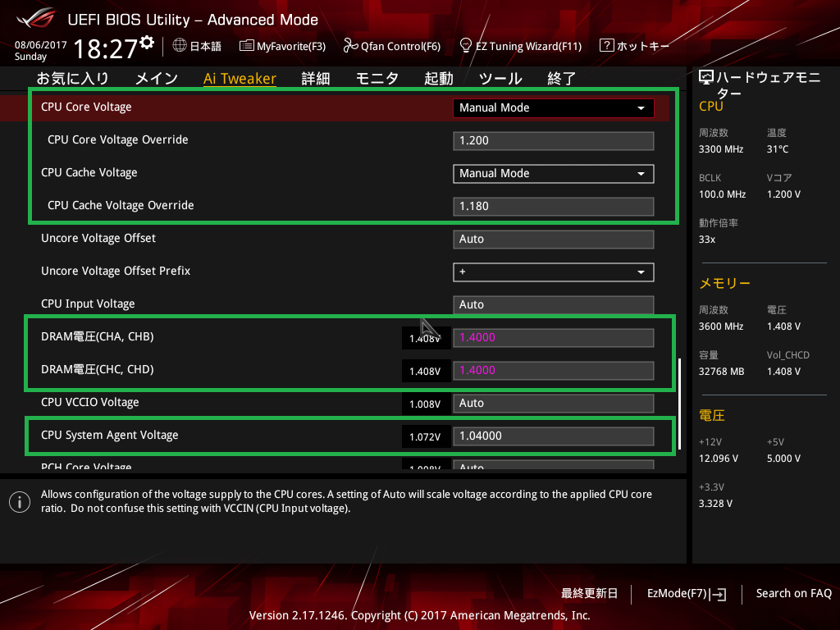Select the CPU VCCIO Voltage label
The width and height of the screenshot is (840, 630).
90,402
